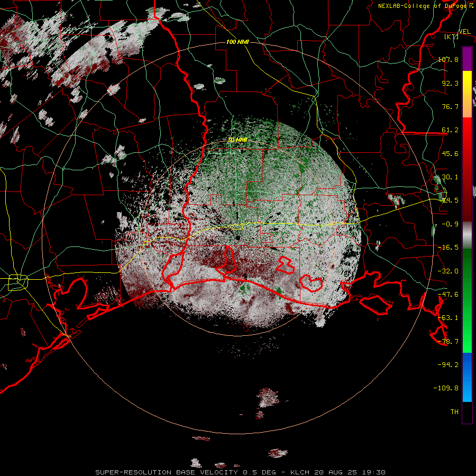Select the -32.0 velocity scale value

tap(448, 271)
